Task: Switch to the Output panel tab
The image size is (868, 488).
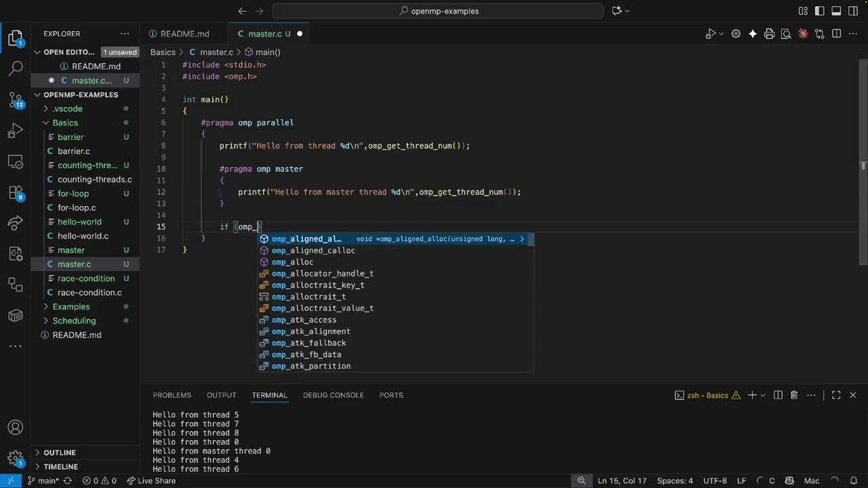Action: pos(222,395)
